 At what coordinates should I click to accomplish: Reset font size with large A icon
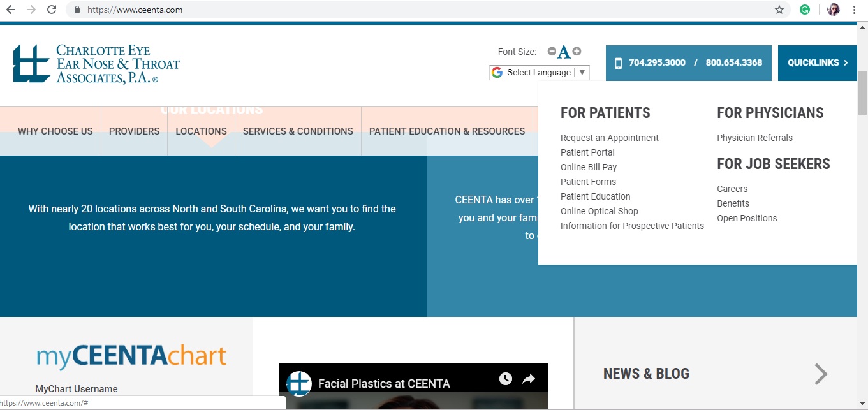tap(564, 52)
